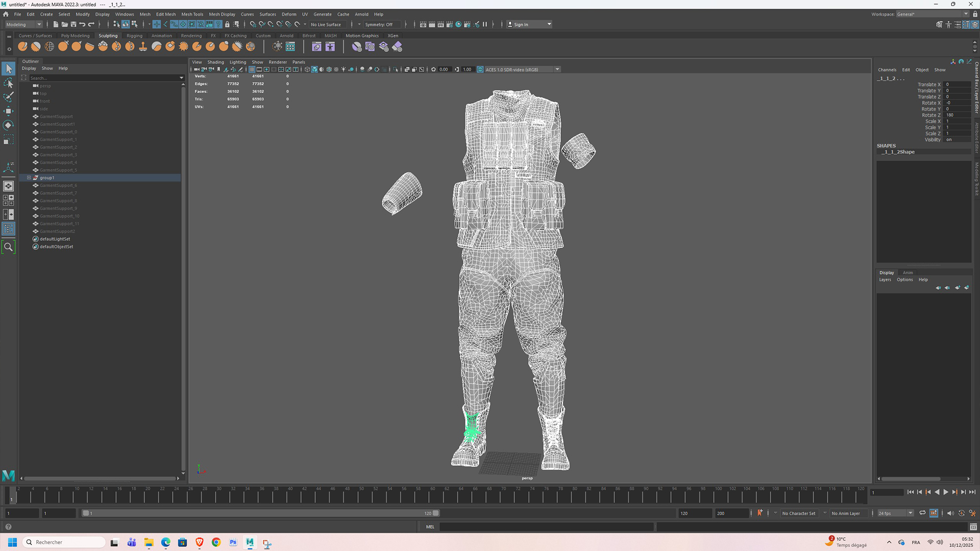Click the Set bookmark icon in range bar
The width and height of the screenshot is (980, 551).
pos(760,513)
